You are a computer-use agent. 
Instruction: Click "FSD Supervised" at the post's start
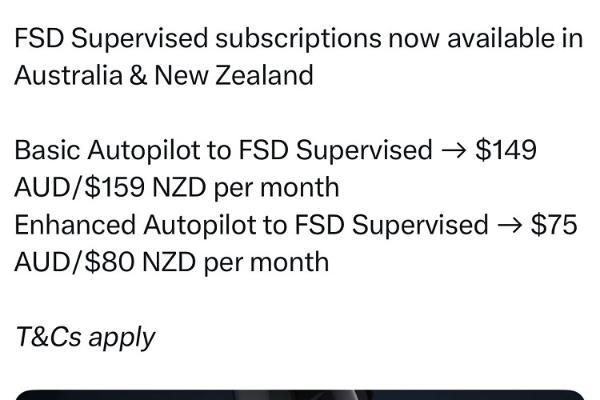click(x=111, y=39)
